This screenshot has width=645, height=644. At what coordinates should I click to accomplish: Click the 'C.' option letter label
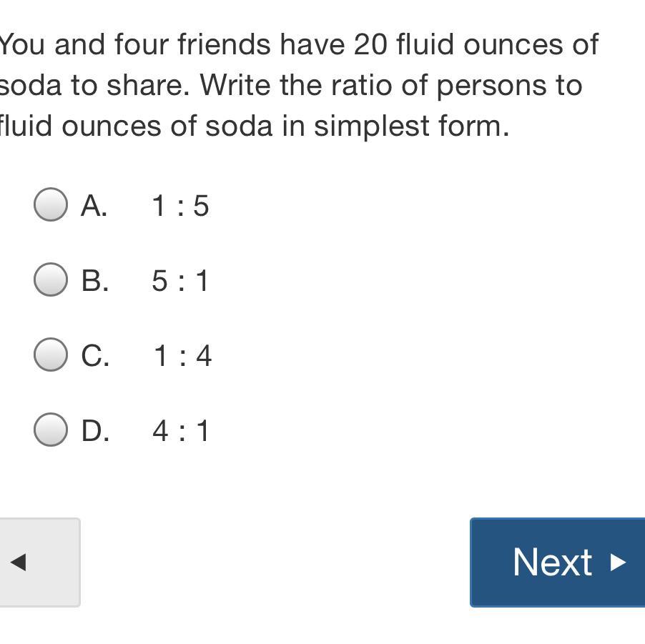95,356
